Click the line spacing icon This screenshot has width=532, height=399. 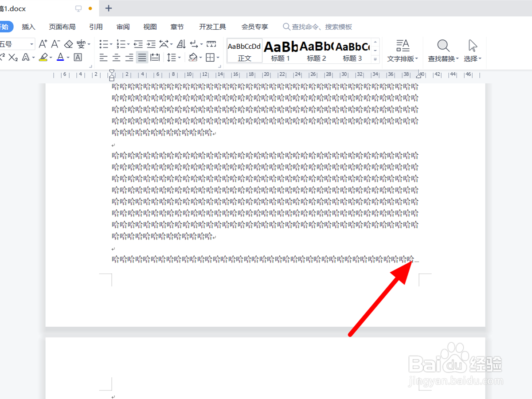172,57
